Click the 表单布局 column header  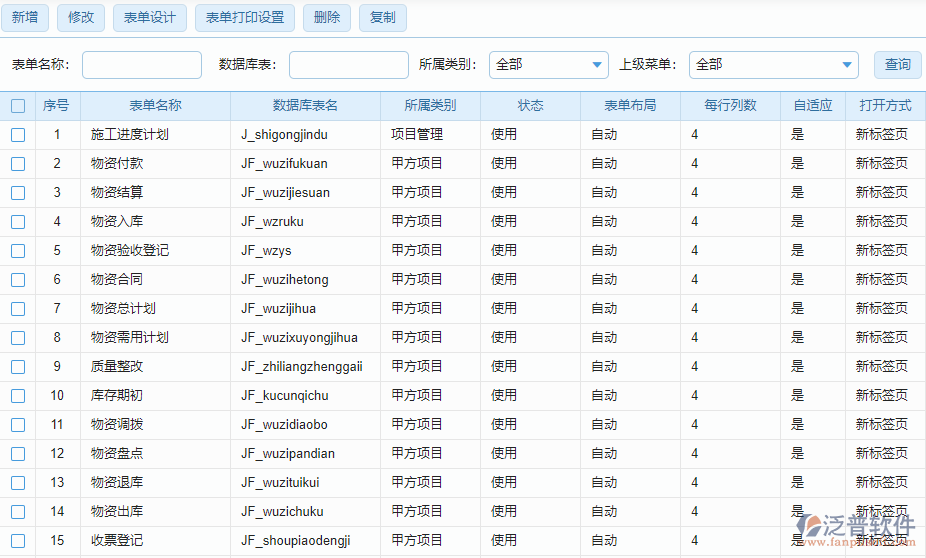point(630,106)
